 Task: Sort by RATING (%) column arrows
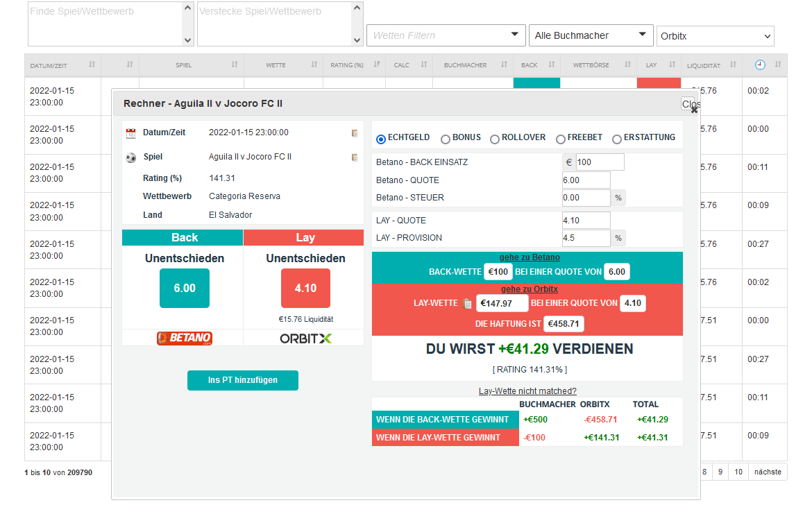377,65
